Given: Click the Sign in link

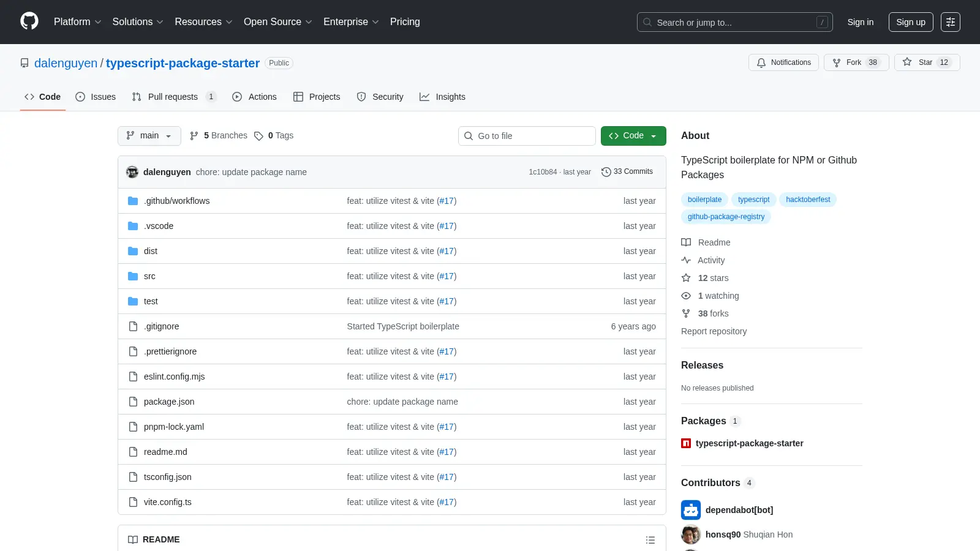Looking at the screenshot, I should [x=861, y=22].
